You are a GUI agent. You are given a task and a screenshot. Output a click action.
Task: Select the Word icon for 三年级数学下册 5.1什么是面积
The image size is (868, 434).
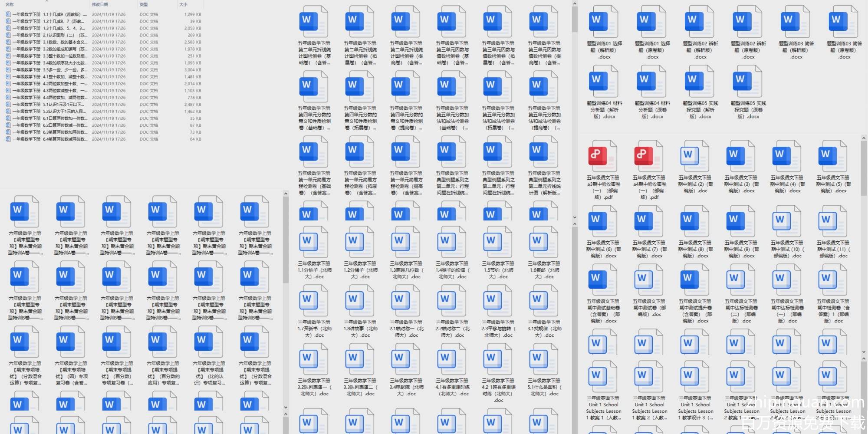point(544,359)
